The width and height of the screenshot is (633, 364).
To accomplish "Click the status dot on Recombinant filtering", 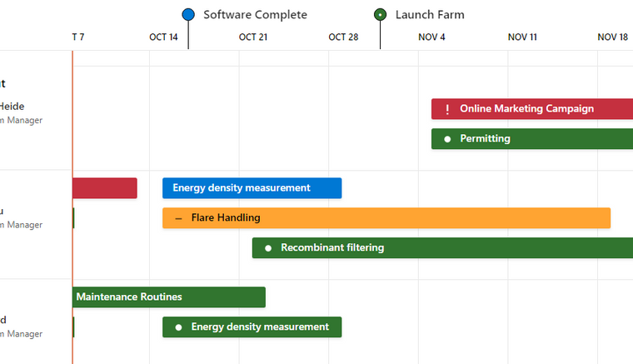I will [267, 248].
